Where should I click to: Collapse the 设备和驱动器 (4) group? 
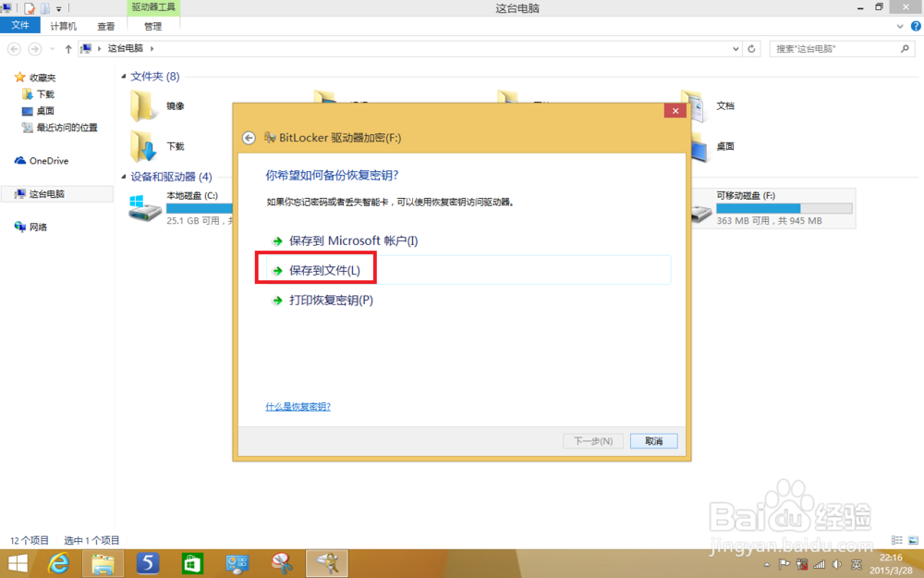[x=124, y=177]
